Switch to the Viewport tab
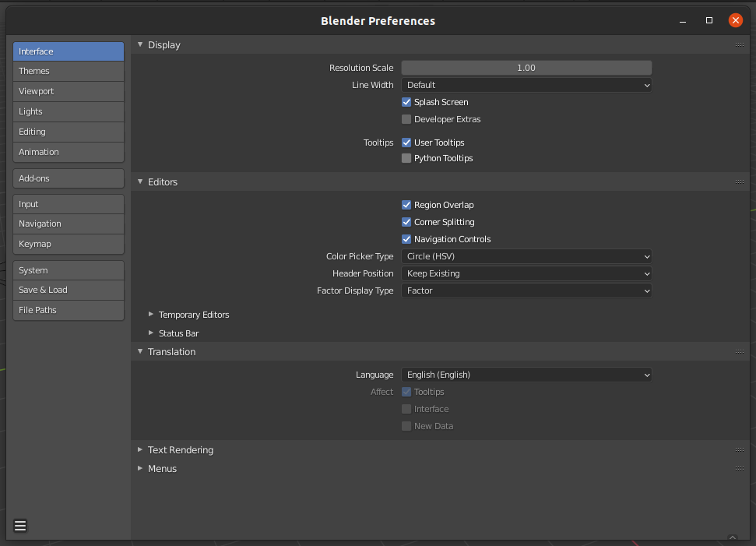The height and width of the screenshot is (546, 756). pos(69,91)
